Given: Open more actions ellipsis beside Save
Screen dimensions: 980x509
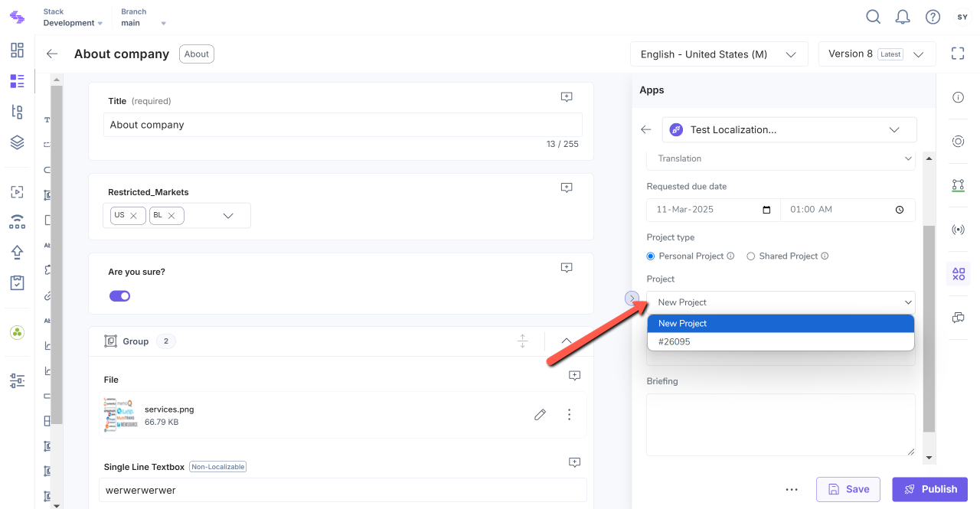Looking at the screenshot, I should (x=792, y=489).
